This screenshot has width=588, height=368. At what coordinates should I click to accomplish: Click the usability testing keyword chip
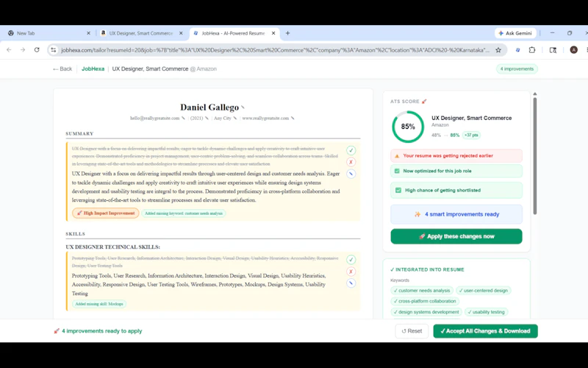tap(487, 311)
